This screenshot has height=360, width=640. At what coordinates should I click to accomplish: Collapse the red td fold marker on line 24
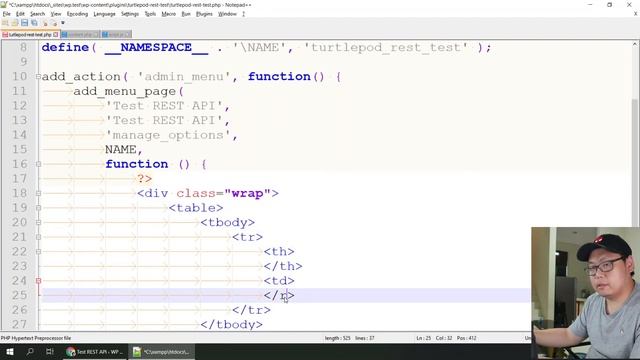coord(38,281)
